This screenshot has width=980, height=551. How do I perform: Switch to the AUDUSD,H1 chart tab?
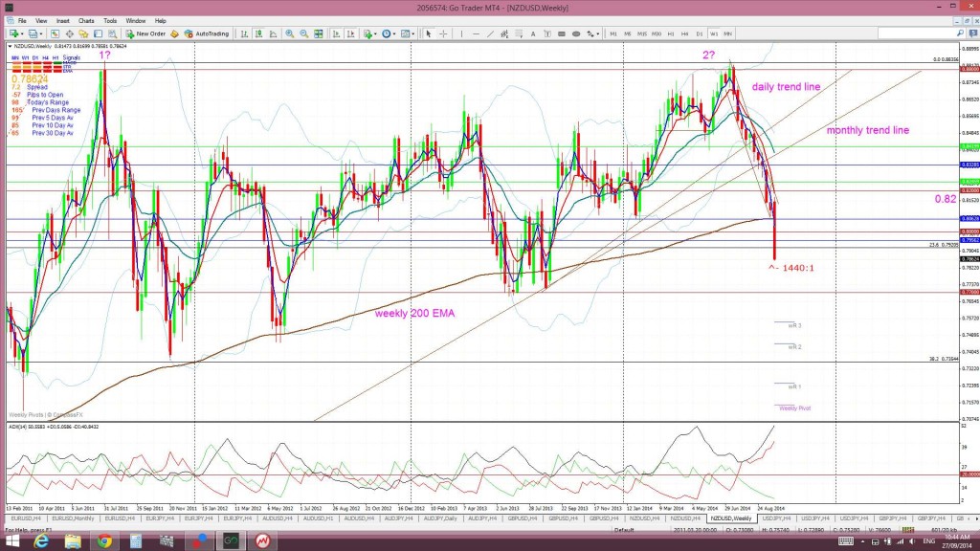[x=316, y=518]
